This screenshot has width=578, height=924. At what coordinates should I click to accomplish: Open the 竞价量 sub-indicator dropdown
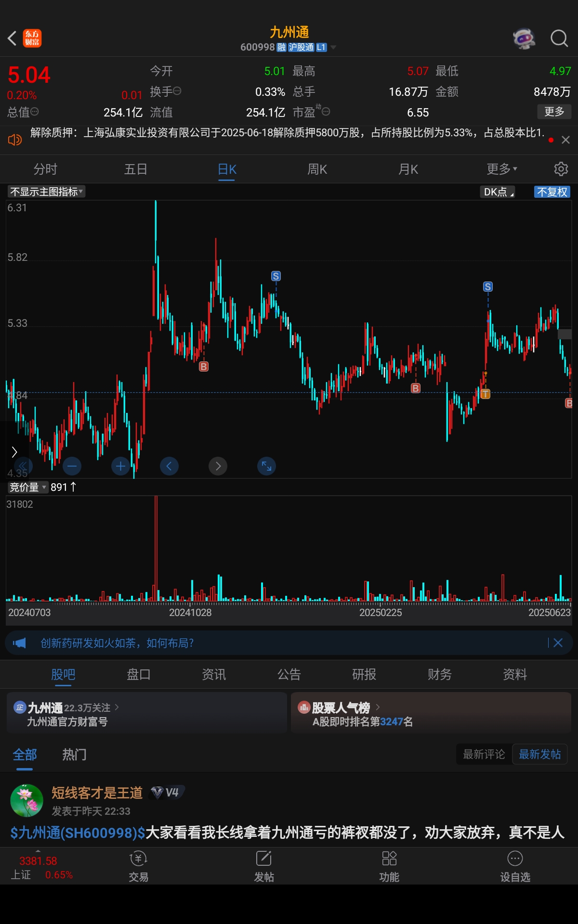(28, 487)
